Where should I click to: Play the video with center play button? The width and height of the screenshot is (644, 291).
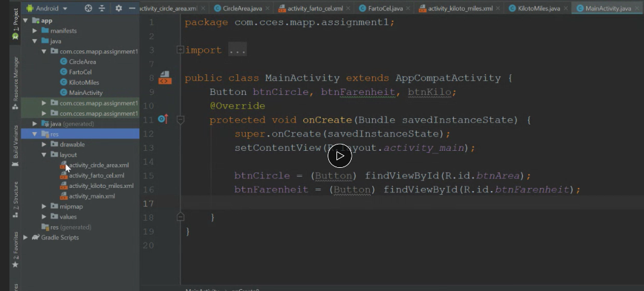pos(340,155)
